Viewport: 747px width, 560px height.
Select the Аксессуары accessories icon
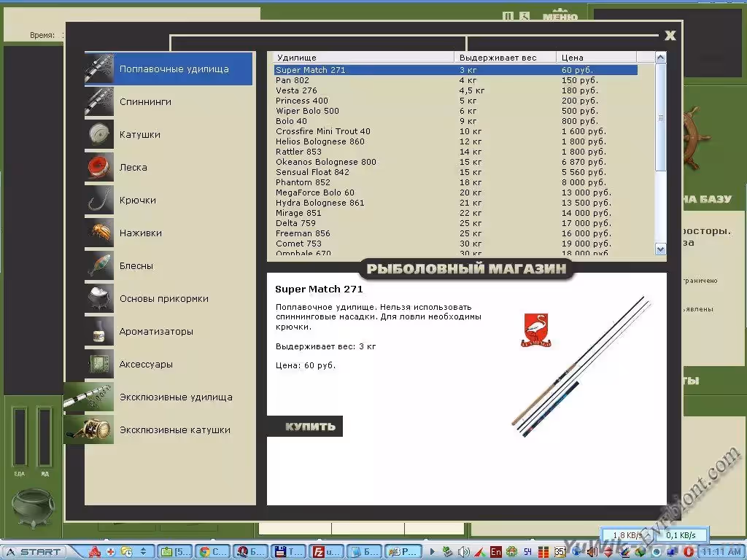click(x=99, y=365)
